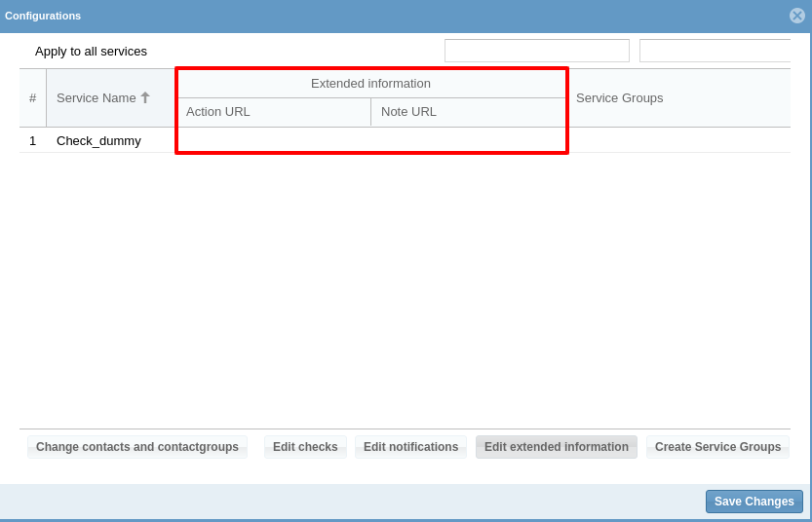Click the Action URL column header
The height and width of the screenshot is (522, 812).
[273, 112]
